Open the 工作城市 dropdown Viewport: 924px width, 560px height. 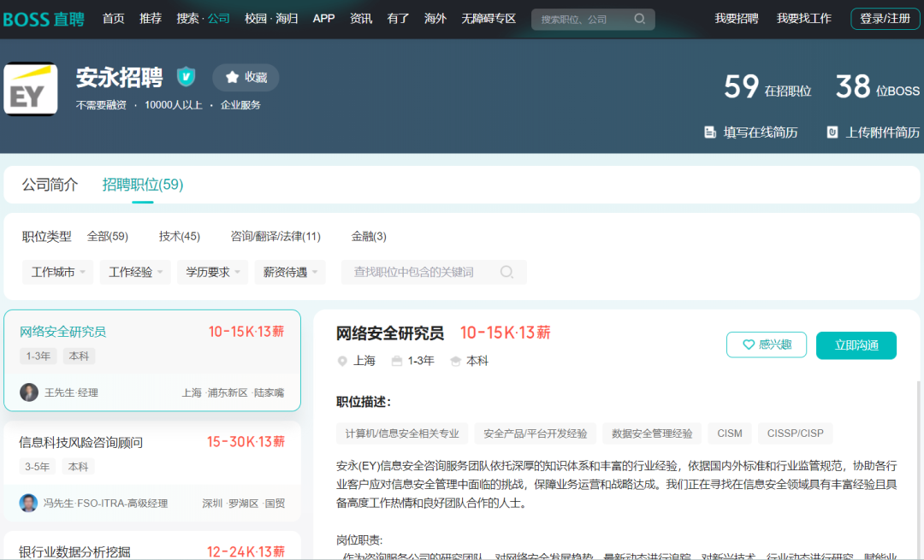[58, 272]
